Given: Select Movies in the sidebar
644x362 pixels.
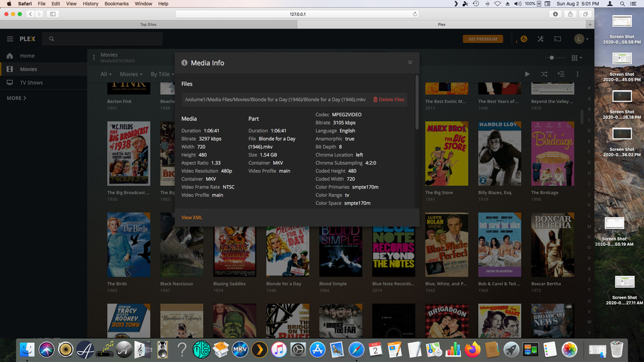Looking at the screenshot, I should (28, 70).
